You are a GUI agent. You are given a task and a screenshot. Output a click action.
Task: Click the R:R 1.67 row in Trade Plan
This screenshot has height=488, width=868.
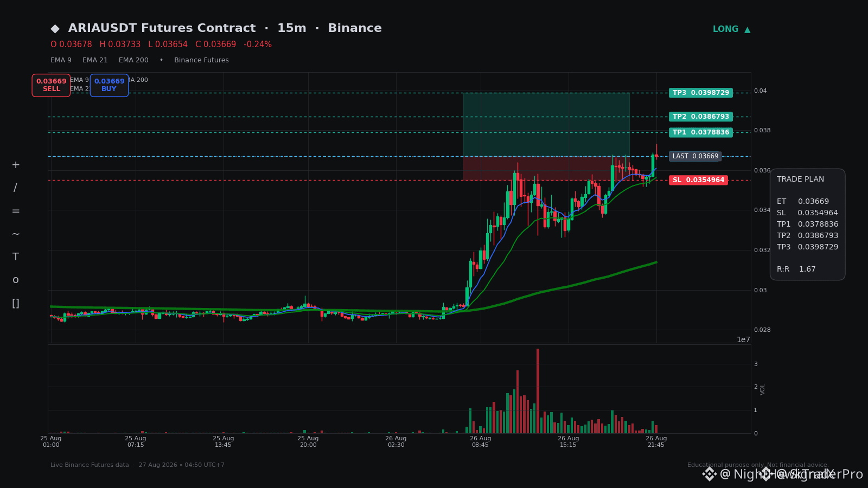[796, 269]
